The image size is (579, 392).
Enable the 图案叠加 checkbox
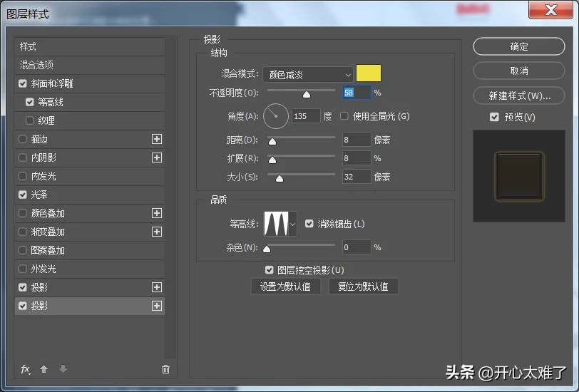(23, 250)
